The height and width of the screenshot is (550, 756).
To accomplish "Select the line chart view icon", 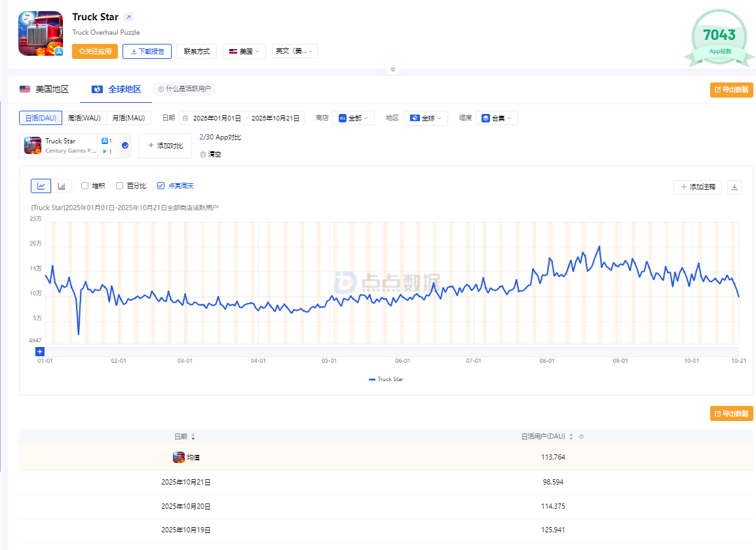I will (41, 186).
